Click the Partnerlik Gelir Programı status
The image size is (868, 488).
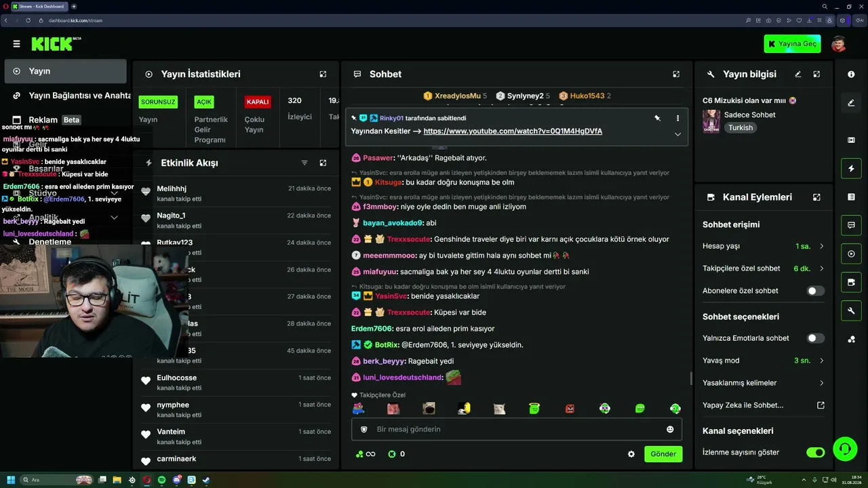pos(211,121)
